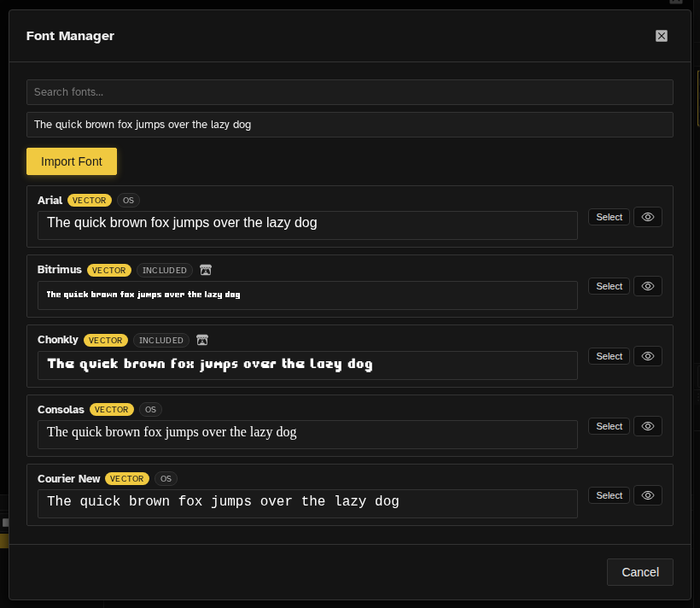
Task: Click the Chonkly sample text box
Action: tap(307, 365)
